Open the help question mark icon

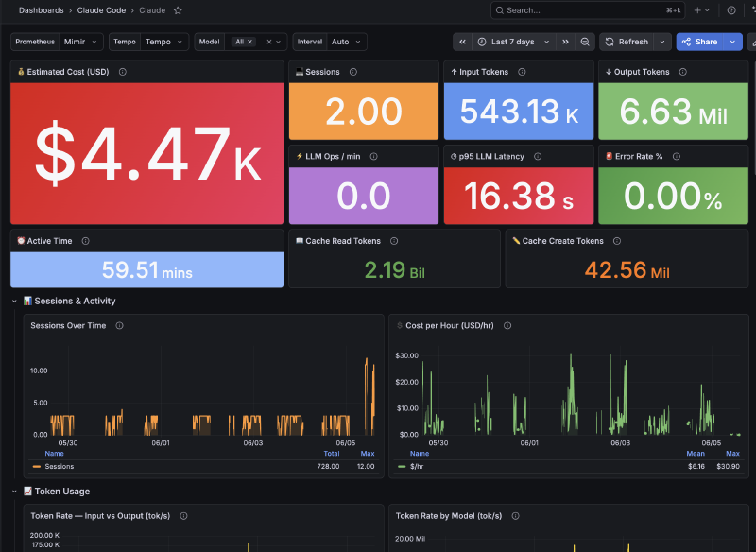tap(731, 10)
